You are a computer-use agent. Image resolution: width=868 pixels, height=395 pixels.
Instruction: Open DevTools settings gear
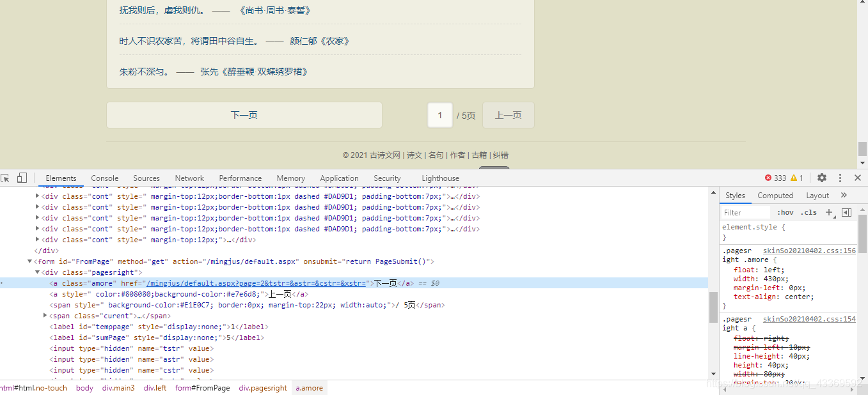click(822, 178)
